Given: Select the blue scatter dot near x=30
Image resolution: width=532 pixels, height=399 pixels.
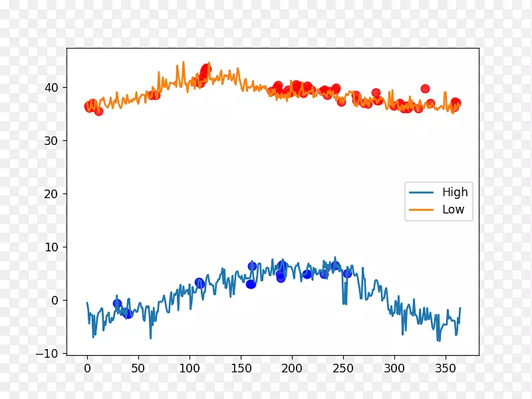Looking at the screenshot, I should point(118,303).
